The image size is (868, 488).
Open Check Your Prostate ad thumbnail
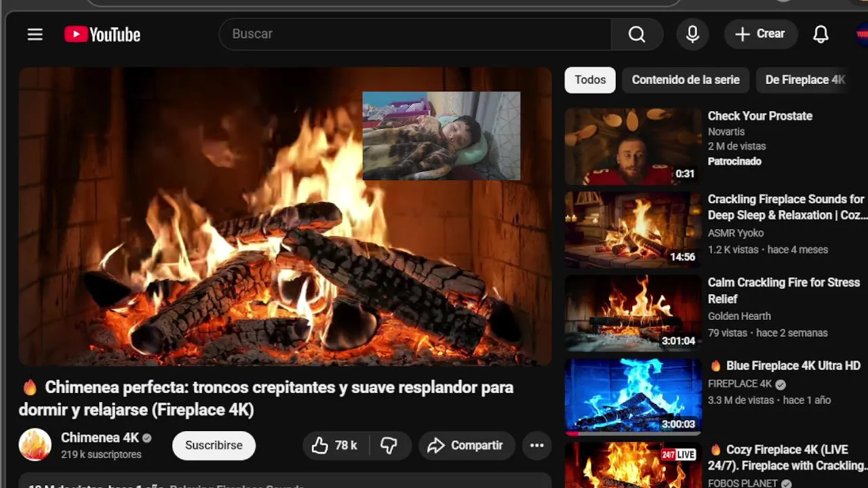click(633, 146)
